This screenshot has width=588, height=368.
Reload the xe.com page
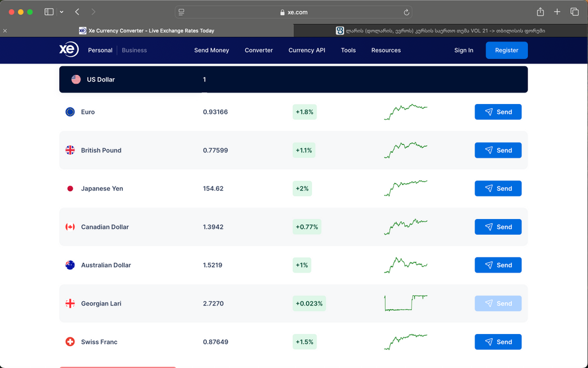coord(406,13)
